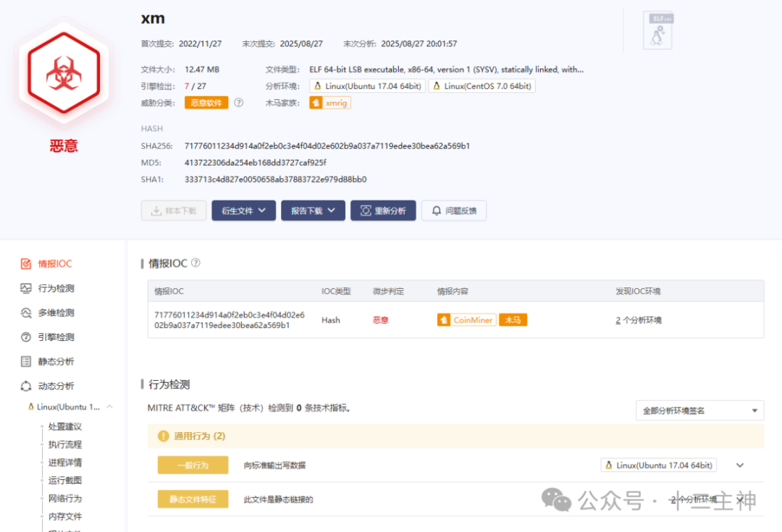Open the 衍生文件 dropdown
This screenshot has width=782, height=532.
(243, 211)
